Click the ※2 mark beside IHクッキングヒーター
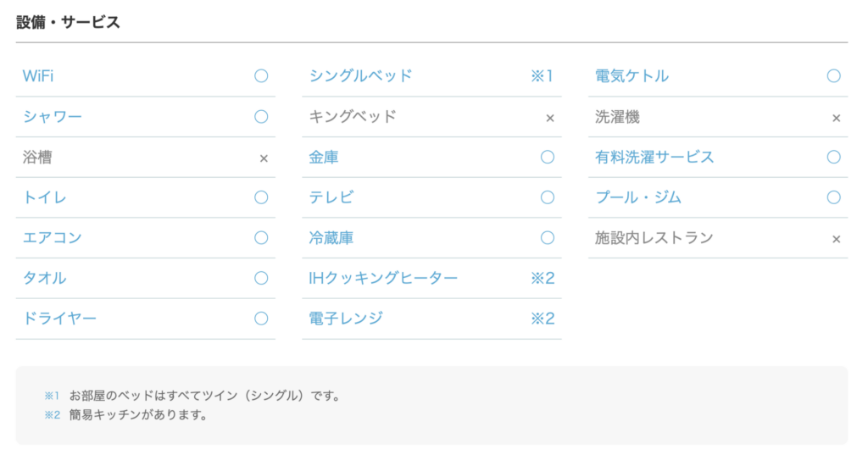 [x=542, y=278]
